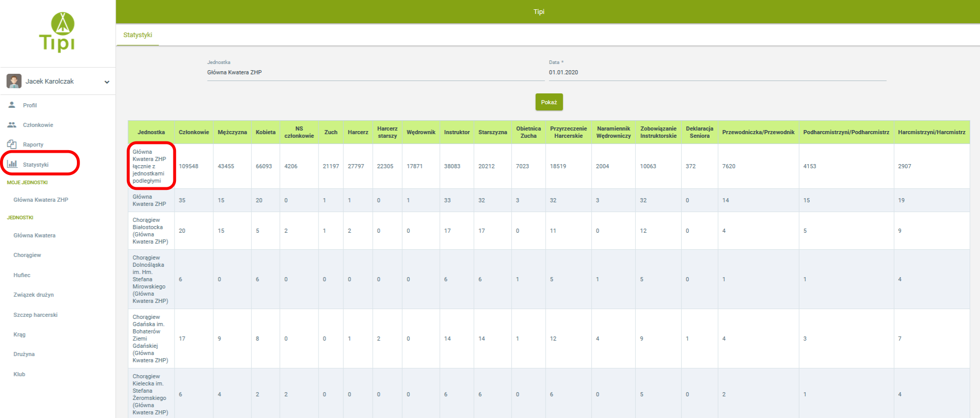Open Szczep harcerski in the sidebar
This screenshot has width=980, height=418.
(x=36, y=315)
